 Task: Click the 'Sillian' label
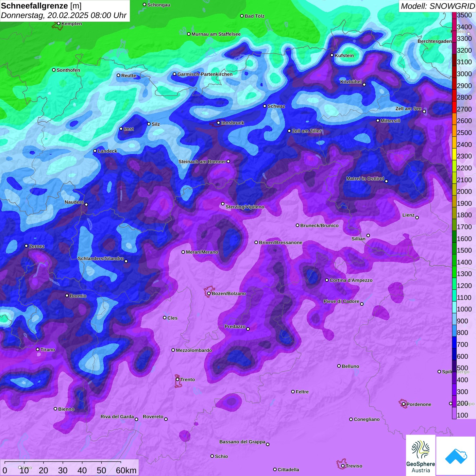(x=358, y=239)
